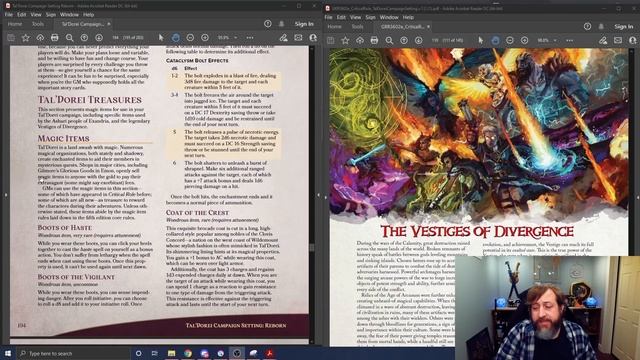The width and height of the screenshot is (640, 360).
Task: Save file icon in Tal'Dorei Campaign window
Action: point(11,38)
